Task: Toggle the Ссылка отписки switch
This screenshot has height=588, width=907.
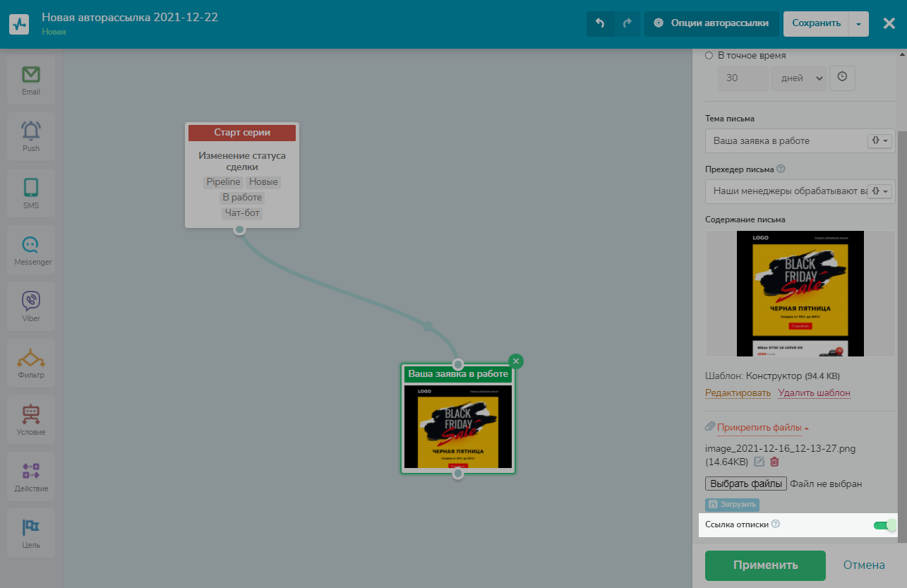Action: point(884,524)
